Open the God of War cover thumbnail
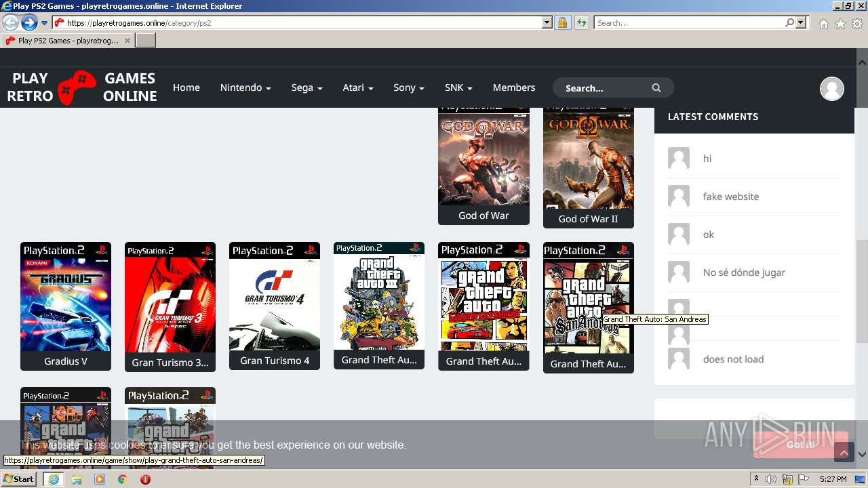This screenshot has height=488, width=868. (x=484, y=156)
